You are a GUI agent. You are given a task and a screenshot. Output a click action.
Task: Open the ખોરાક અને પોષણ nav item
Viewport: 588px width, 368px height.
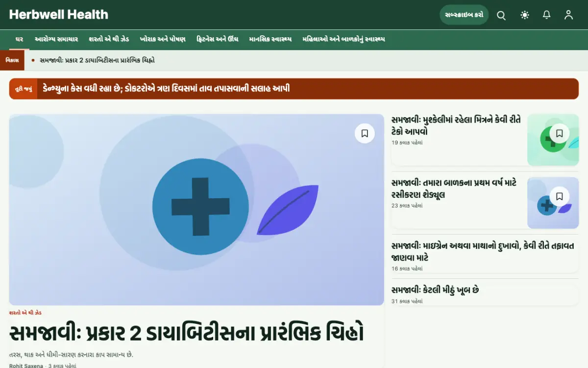(x=163, y=39)
